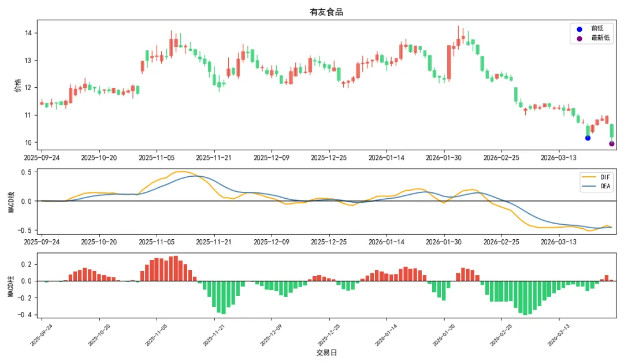Click price chart date label 2025-12-09
This screenshot has height=364, width=624.
coord(272,158)
